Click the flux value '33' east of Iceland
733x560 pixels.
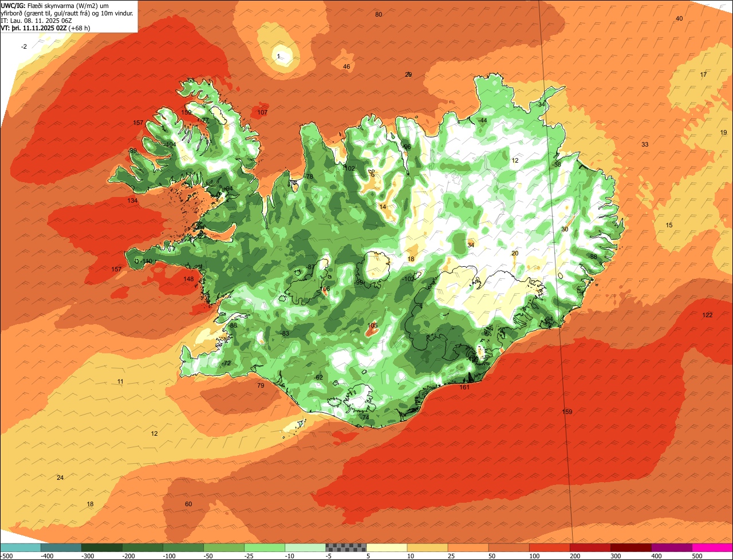(x=645, y=144)
